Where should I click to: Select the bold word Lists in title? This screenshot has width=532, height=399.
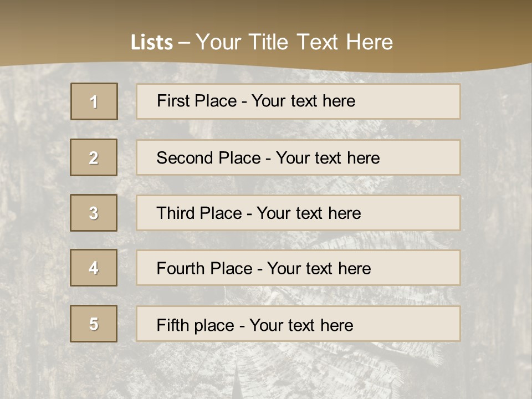(x=152, y=43)
